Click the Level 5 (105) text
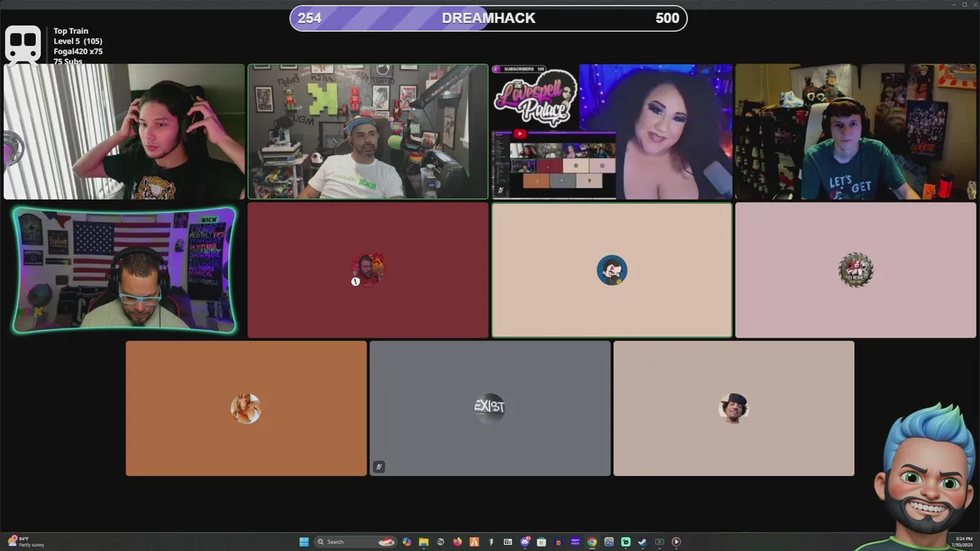This screenshot has width=980, height=551. 77,41
